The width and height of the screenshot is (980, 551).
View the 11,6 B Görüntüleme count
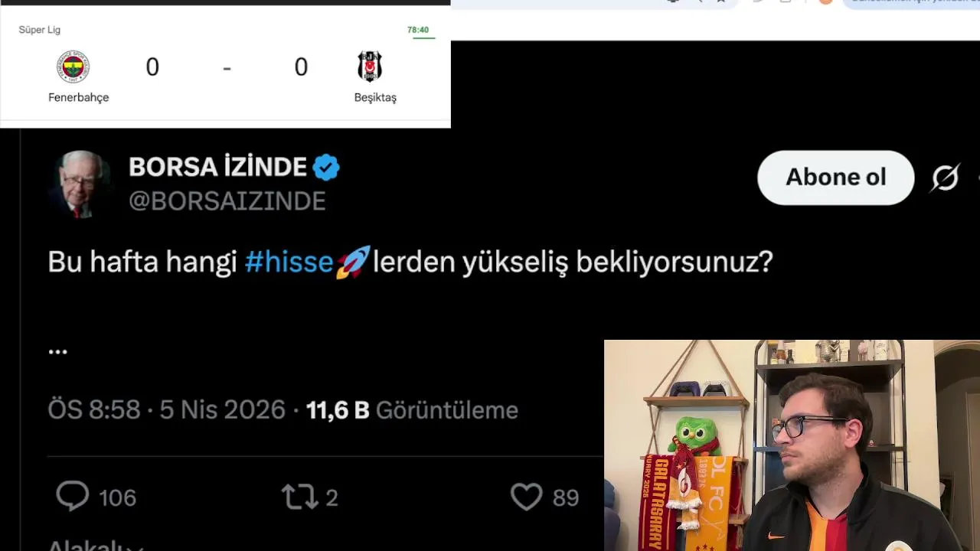pyautogui.click(x=412, y=410)
